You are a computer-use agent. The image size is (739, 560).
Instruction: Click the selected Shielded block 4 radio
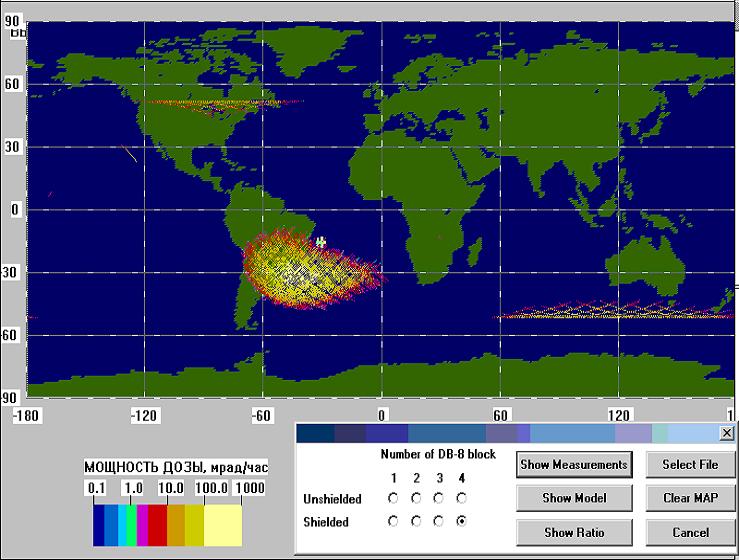coord(462,521)
